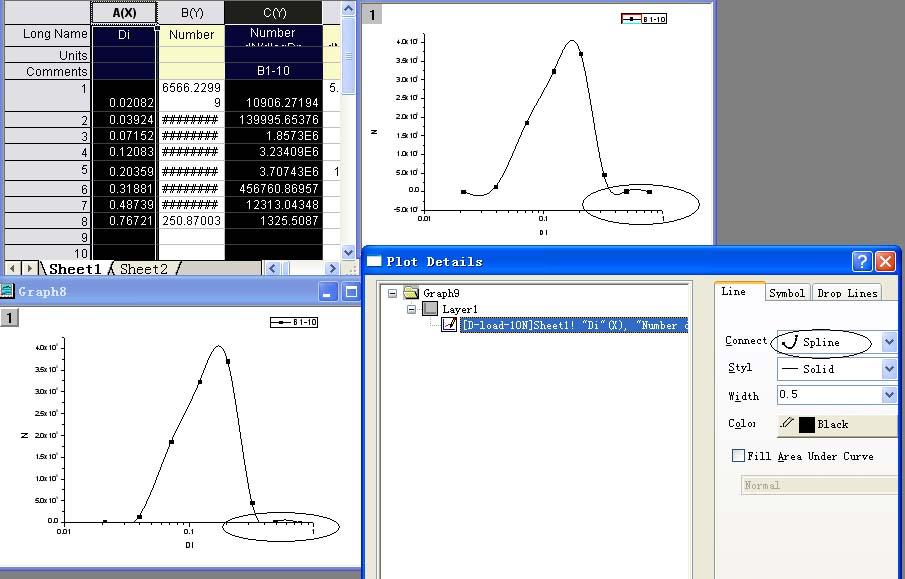Screen dimensions: 905x579
Task: Maximize the Graph8 window
Action: (350, 292)
